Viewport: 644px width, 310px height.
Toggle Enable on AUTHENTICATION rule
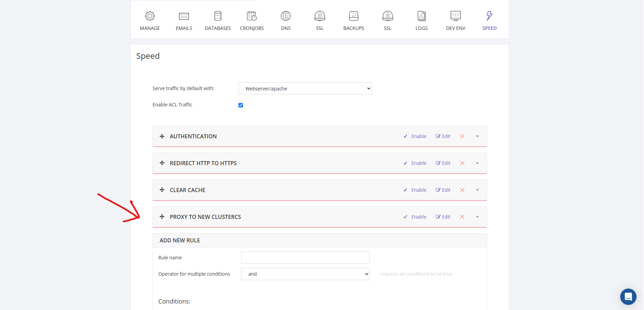click(x=415, y=136)
